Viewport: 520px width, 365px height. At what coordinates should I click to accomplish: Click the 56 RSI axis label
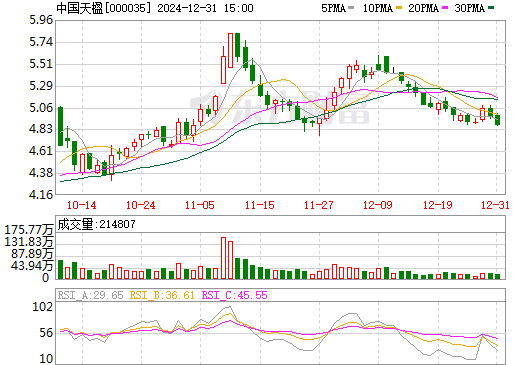pyautogui.click(x=46, y=333)
